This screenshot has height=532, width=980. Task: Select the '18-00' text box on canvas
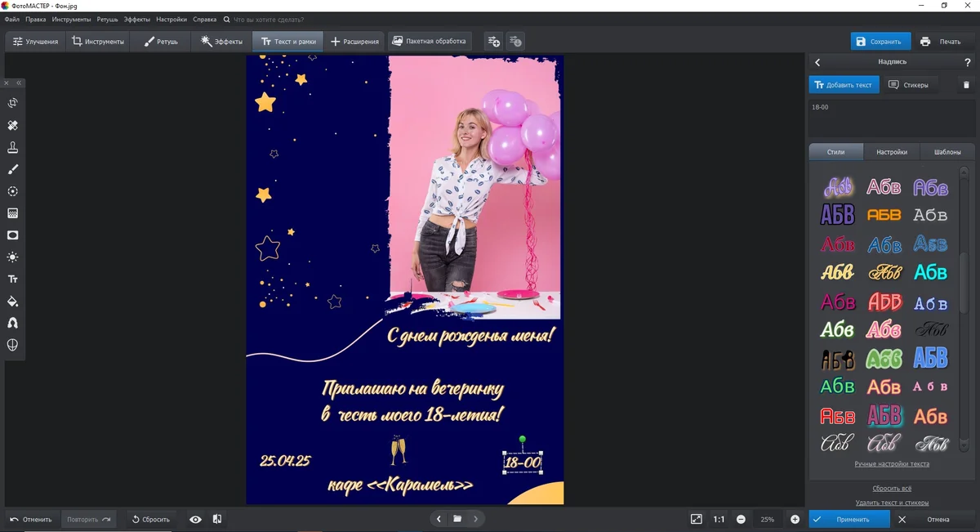523,463
